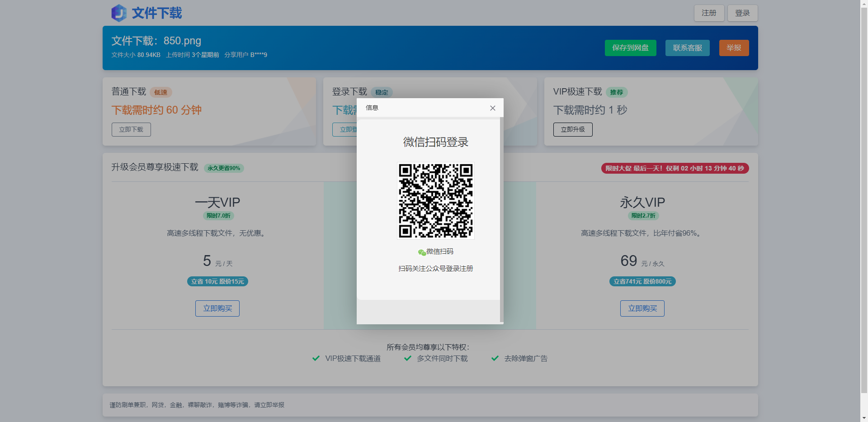Click scrollbar down arrow at bottom
Viewport: 868px width, 422px height.
864,418
